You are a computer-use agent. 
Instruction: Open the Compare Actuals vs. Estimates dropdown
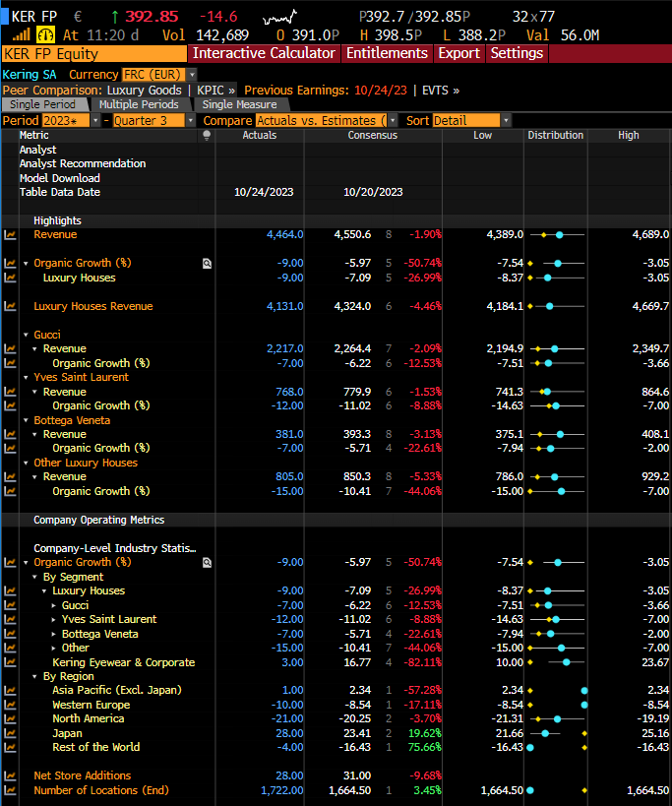(x=393, y=121)
